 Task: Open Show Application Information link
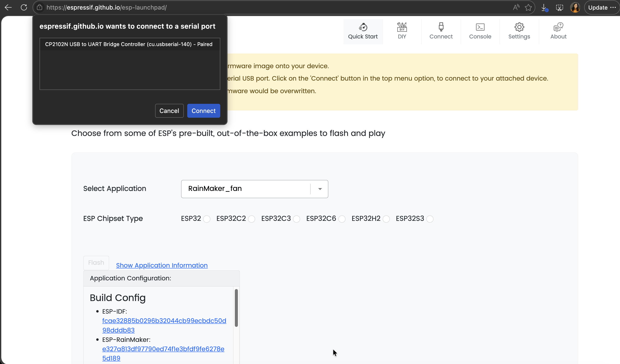tap(162, 265)
